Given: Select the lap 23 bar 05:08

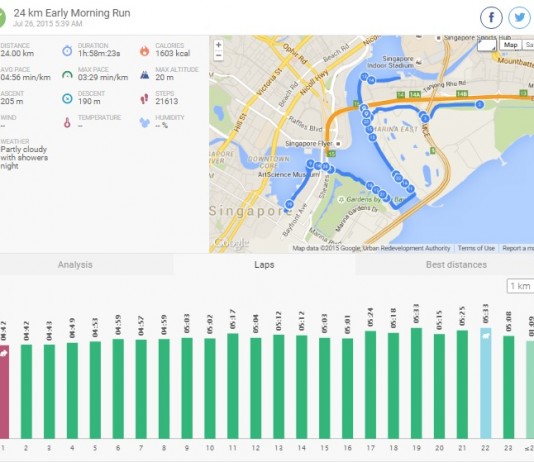Looking at the screenshot, I should pyautogui.click(x=508, y=387).
